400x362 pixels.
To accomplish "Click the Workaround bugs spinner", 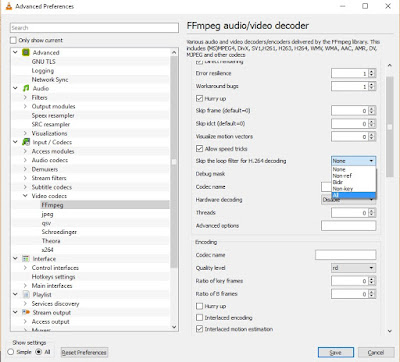I will click(x=354, y=86).
